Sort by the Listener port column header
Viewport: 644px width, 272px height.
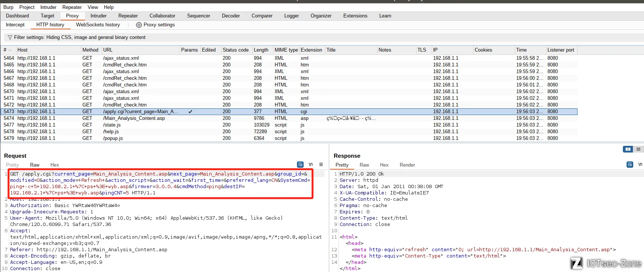[561, 50]
